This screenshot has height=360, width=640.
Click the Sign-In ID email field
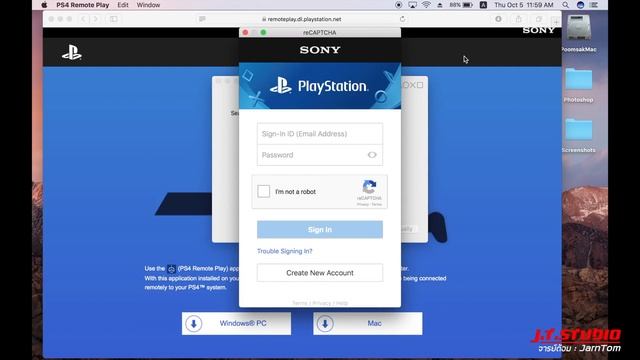coord(320,134)
